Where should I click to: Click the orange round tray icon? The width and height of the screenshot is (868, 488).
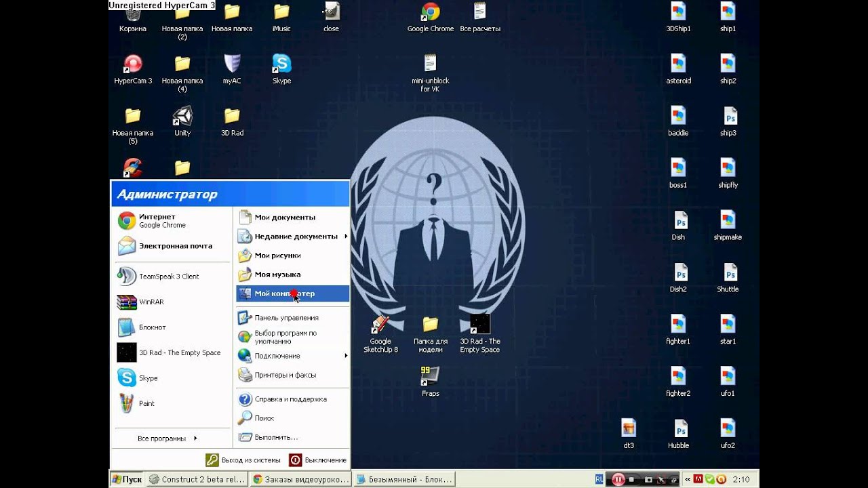(x=721, y=479)
